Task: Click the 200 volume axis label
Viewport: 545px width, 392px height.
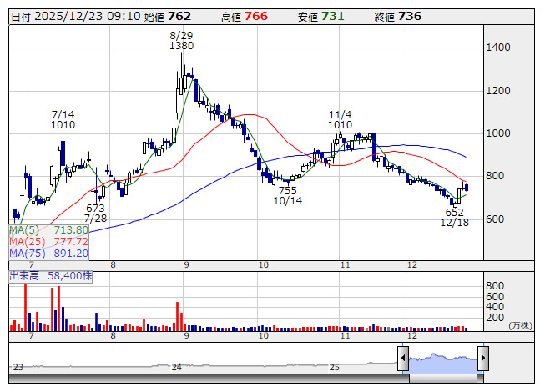Action: [495, 317]
